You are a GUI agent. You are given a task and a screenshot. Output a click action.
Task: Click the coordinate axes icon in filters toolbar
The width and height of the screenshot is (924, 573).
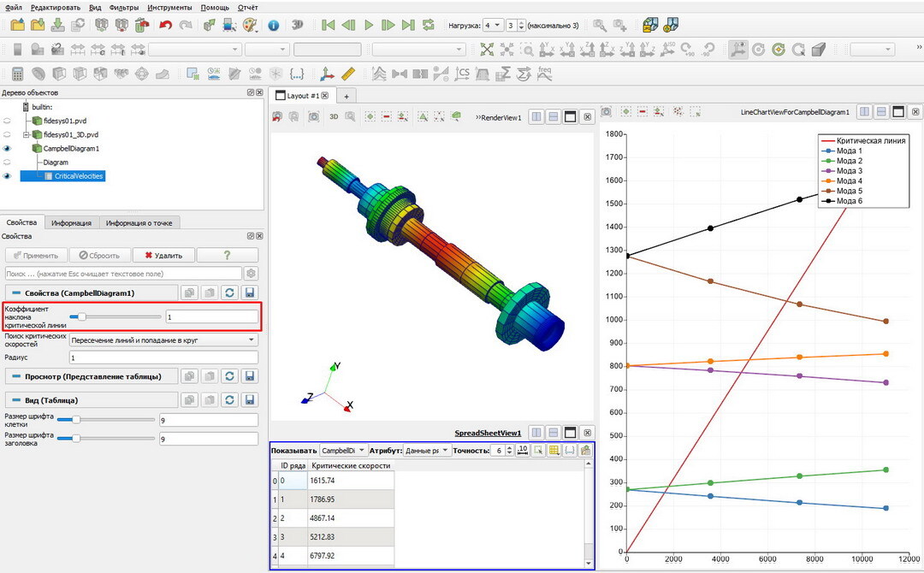[327, 74]
